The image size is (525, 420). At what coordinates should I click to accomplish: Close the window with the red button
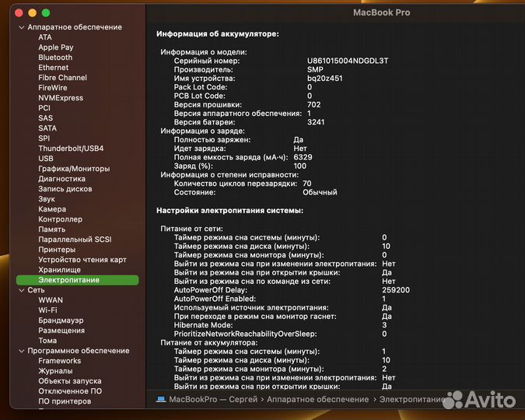[19, 13]
